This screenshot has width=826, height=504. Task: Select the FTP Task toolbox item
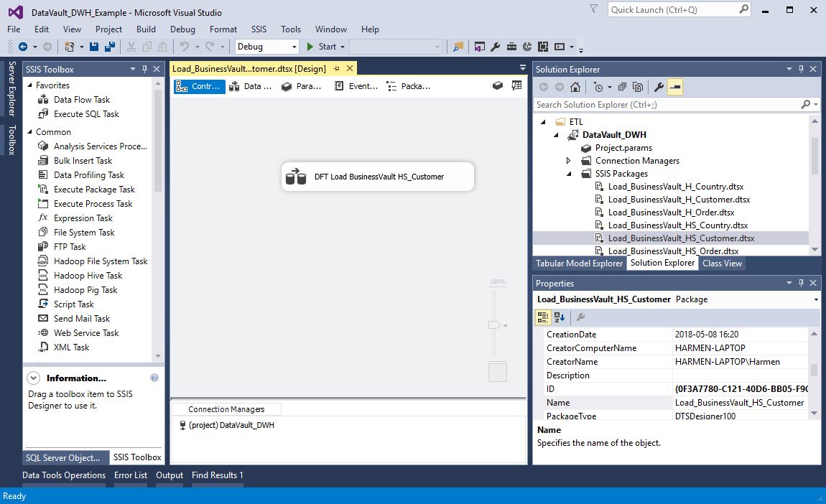[x=70, y=246]
